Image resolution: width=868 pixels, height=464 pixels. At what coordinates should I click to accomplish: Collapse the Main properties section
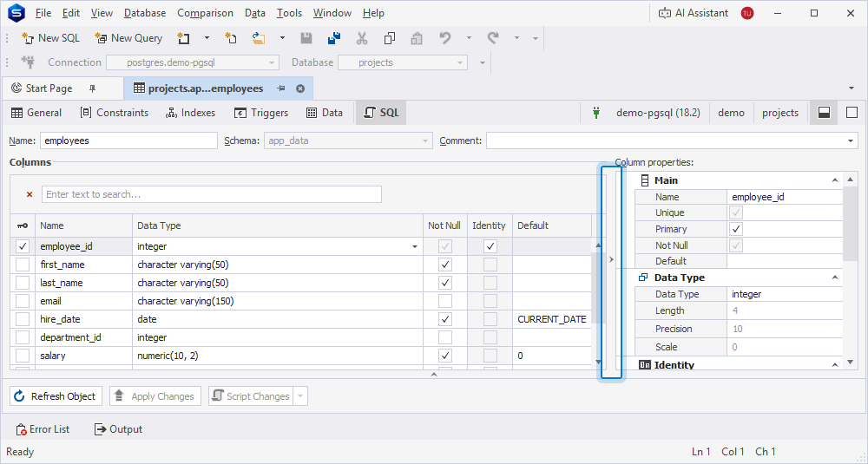(x=835, y=180)
